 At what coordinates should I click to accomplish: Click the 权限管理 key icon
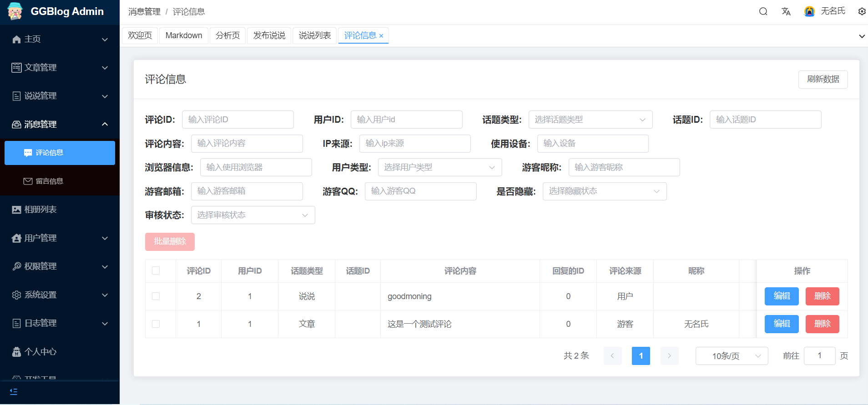point(16,266)
